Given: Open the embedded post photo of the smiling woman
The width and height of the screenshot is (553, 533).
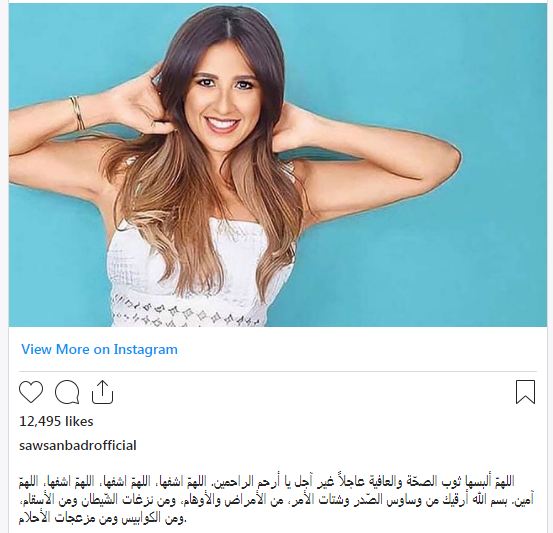Looking at the screenshot, I should click(x=278, y=165).
